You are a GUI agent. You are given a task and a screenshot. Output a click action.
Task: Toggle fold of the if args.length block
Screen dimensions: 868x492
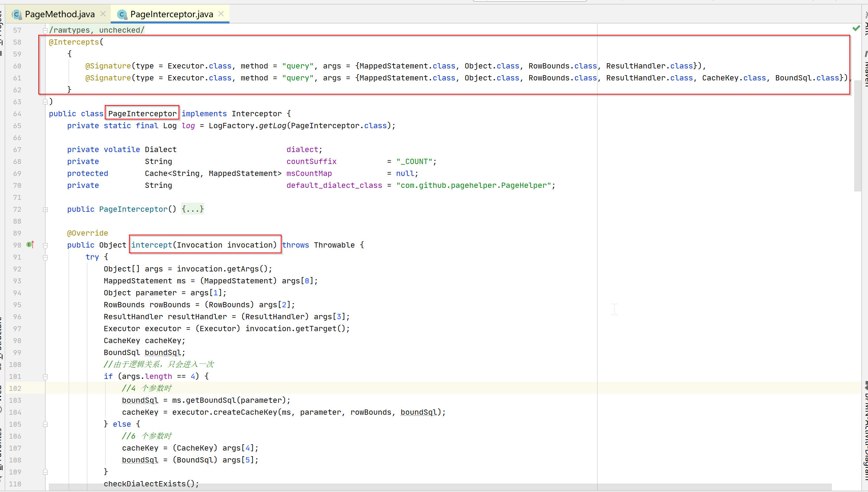coord(45,377)
